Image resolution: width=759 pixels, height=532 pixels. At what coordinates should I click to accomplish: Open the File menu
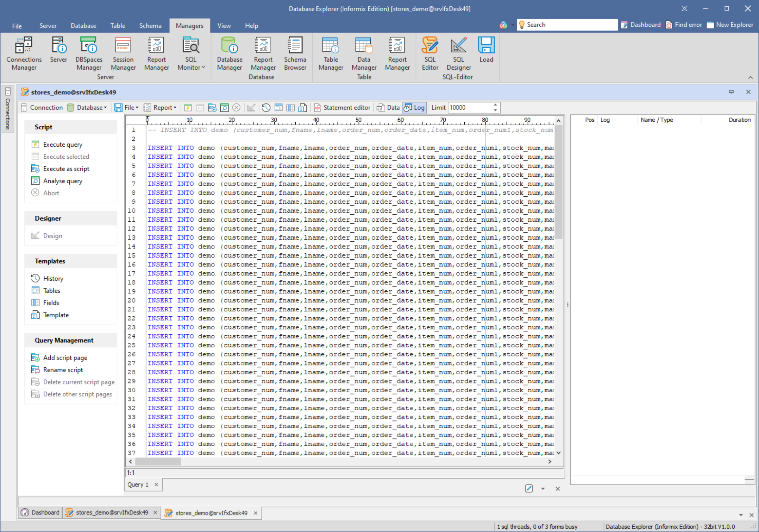click(x=17, y=26)
